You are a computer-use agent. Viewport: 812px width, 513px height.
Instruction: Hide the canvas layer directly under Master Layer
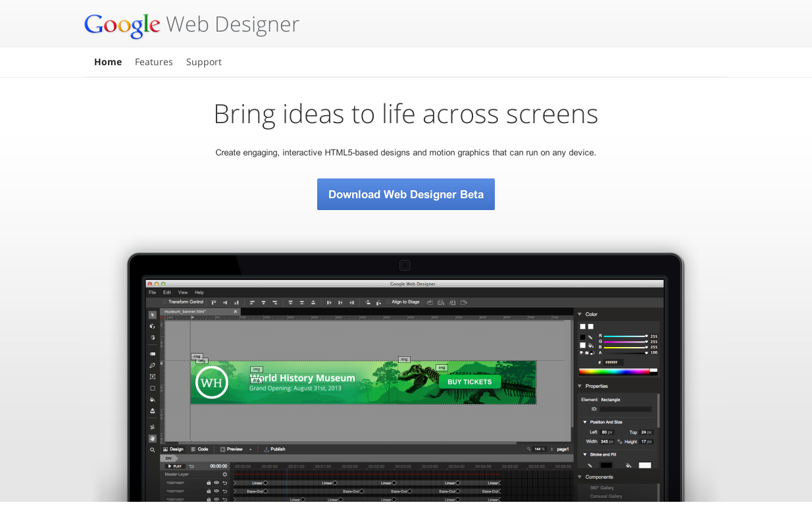(x=216, y=483)
